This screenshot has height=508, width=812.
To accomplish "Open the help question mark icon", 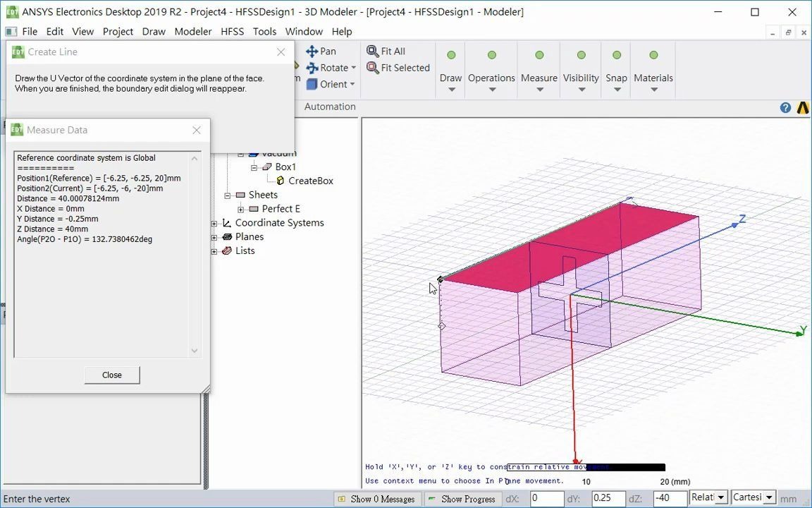I will click(785, 107).
